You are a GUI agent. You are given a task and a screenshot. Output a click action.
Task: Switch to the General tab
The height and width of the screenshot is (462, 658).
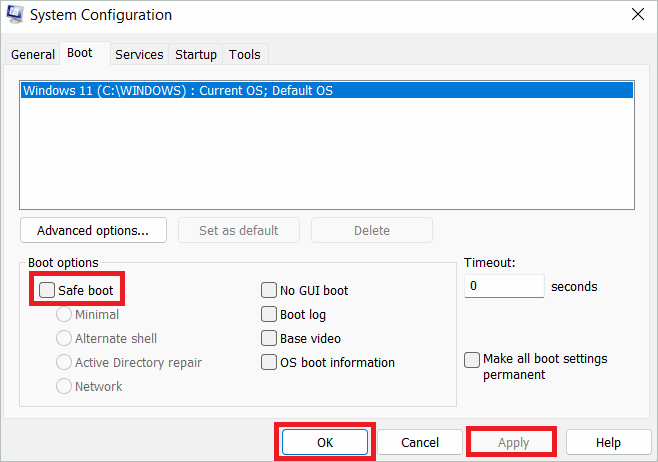coord(33,54)
